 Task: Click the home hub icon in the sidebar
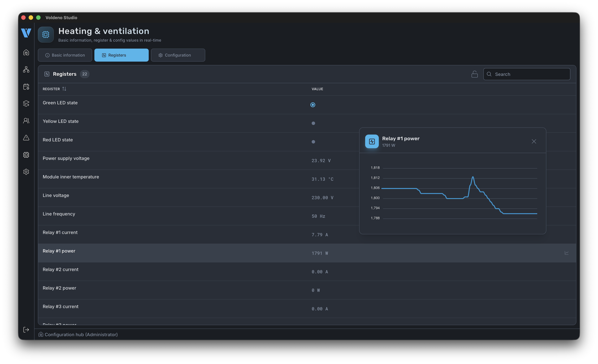[26, 52]
